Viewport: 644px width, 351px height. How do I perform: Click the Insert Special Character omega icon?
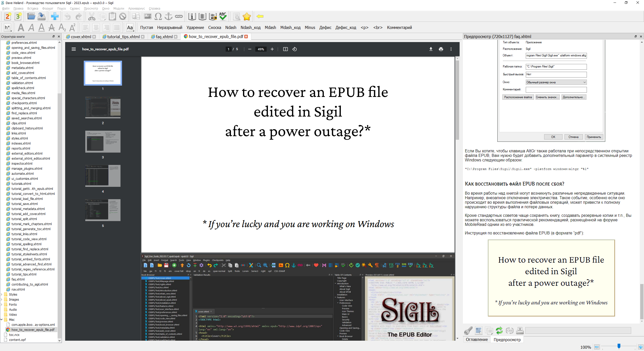click(158, 16)
